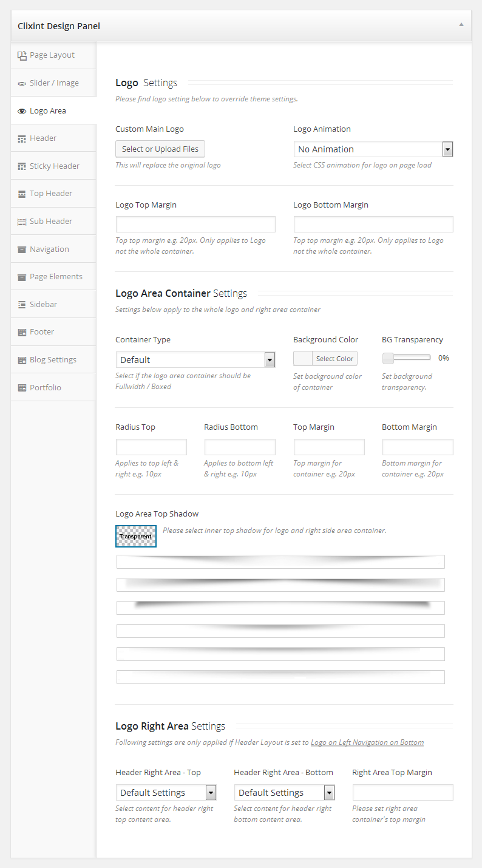This screenshot has width=482, height=868.
Task: Open the Logo Animation dropdown
Action: pyautogui.click(x=373, y=149)
